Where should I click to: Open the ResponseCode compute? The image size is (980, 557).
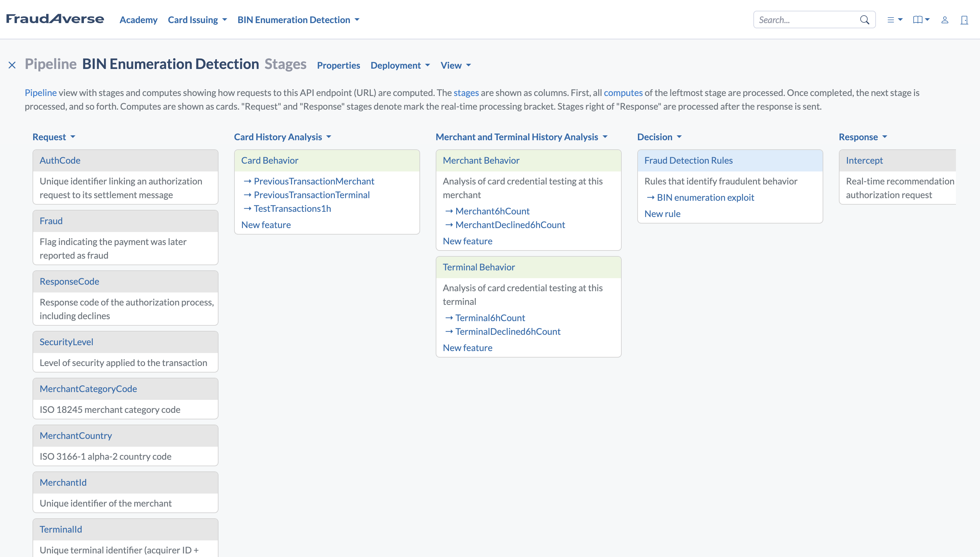(69, 281)
